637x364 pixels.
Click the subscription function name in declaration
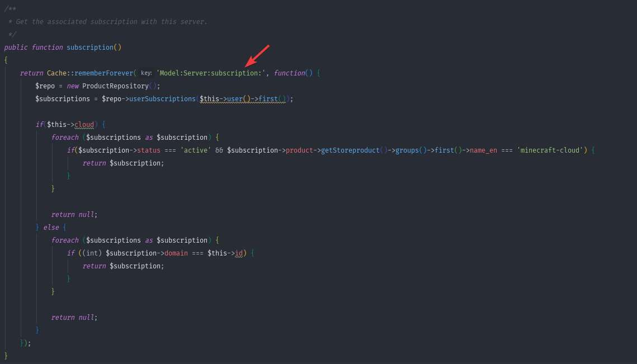click(89, 48)
